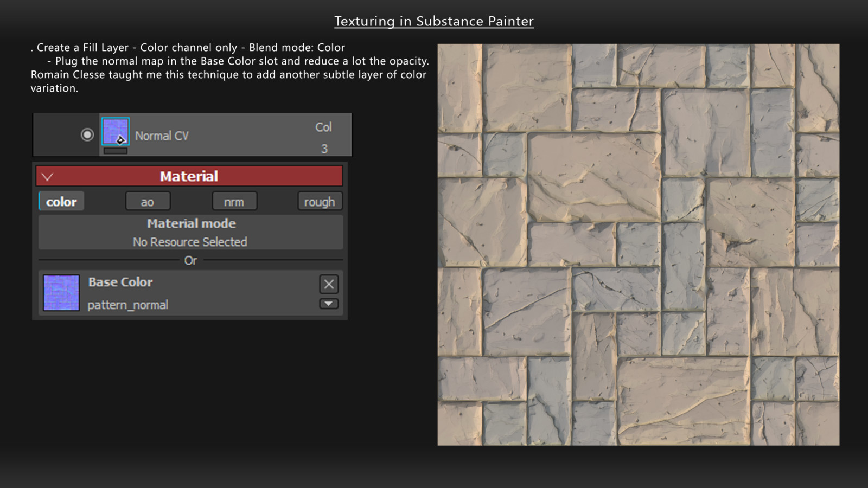Click the stone tile texture preview
868x488 pixels.
[639, 245]
